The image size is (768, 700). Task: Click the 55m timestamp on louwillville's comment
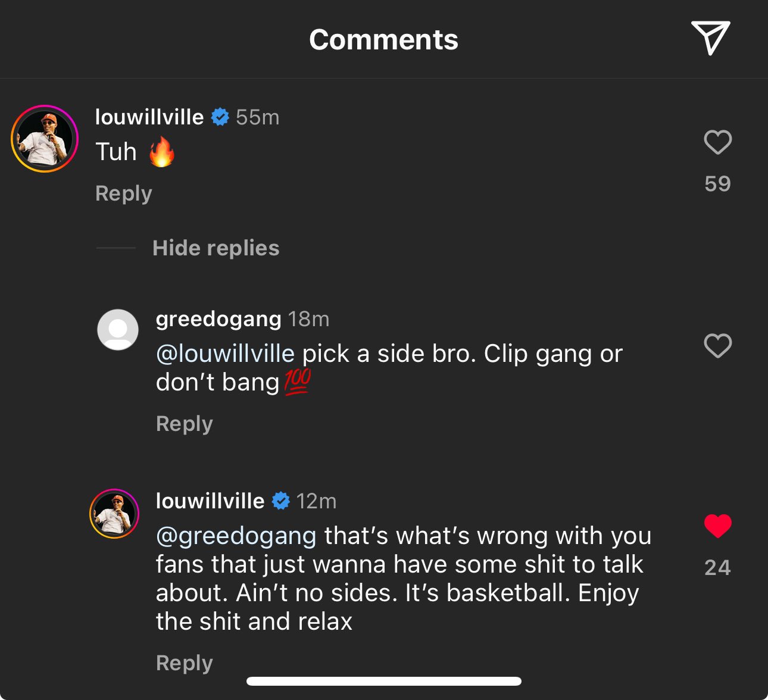pyautogui.click(x=258, y=117)
